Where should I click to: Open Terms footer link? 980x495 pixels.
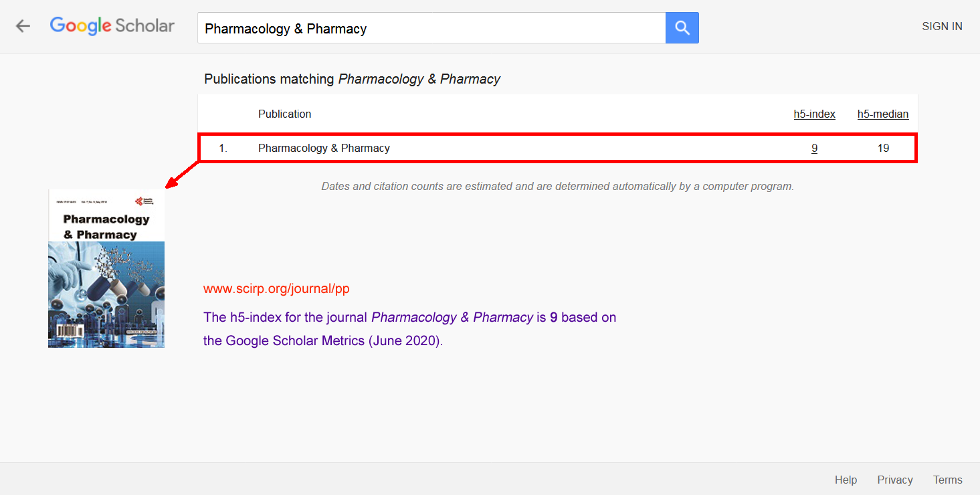pyautogui.click(x=947, y=480)
